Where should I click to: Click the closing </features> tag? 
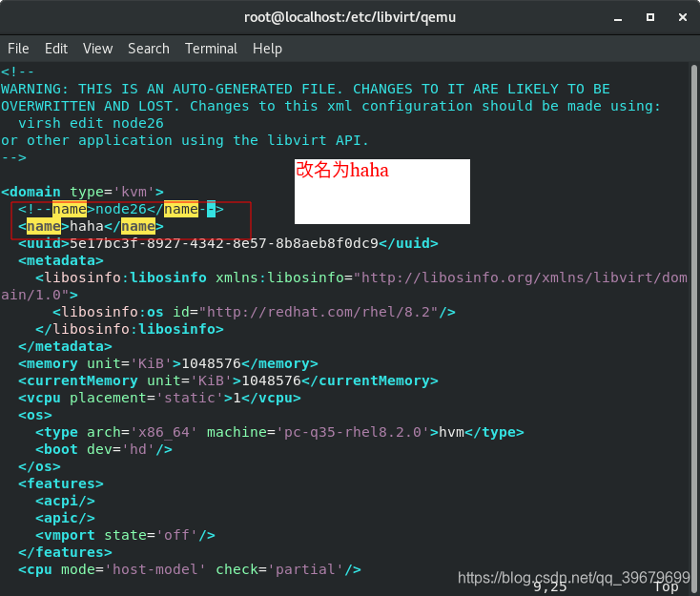65,552
